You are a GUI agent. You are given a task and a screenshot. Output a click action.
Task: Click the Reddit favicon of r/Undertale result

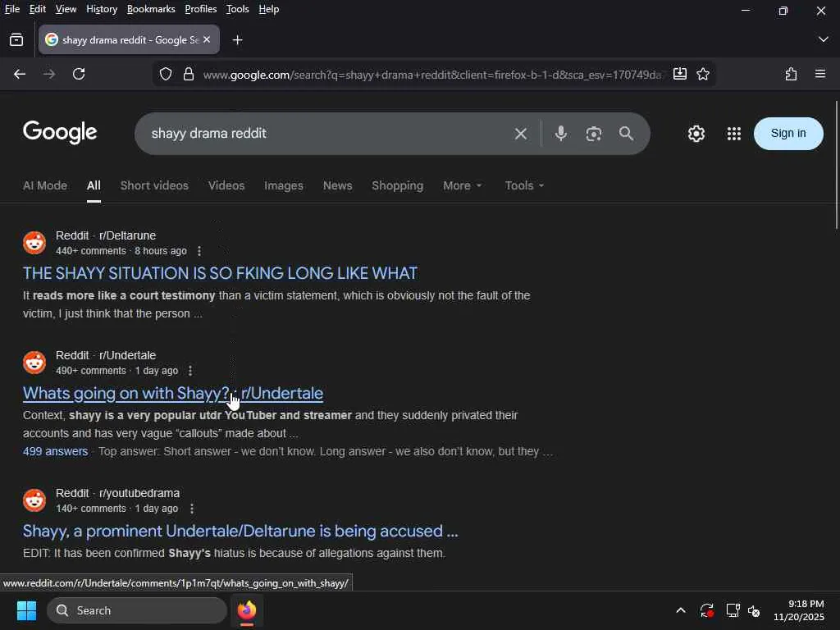click(x=34, y=363)
